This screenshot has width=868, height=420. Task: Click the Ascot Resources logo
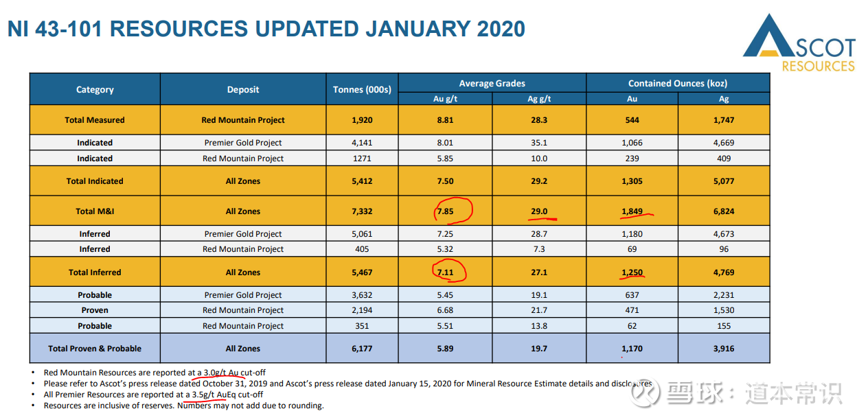(799, 43)
